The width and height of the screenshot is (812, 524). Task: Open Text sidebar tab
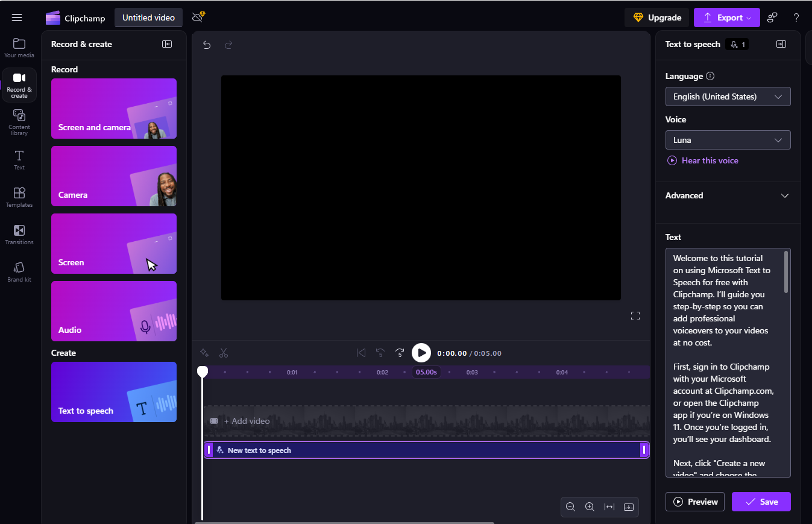tap(19, 160)
